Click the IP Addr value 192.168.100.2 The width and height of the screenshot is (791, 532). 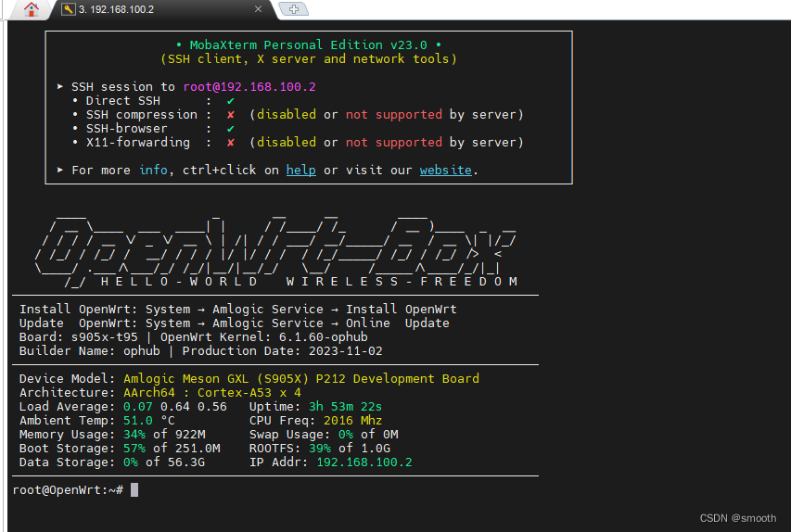pos(364,462)
